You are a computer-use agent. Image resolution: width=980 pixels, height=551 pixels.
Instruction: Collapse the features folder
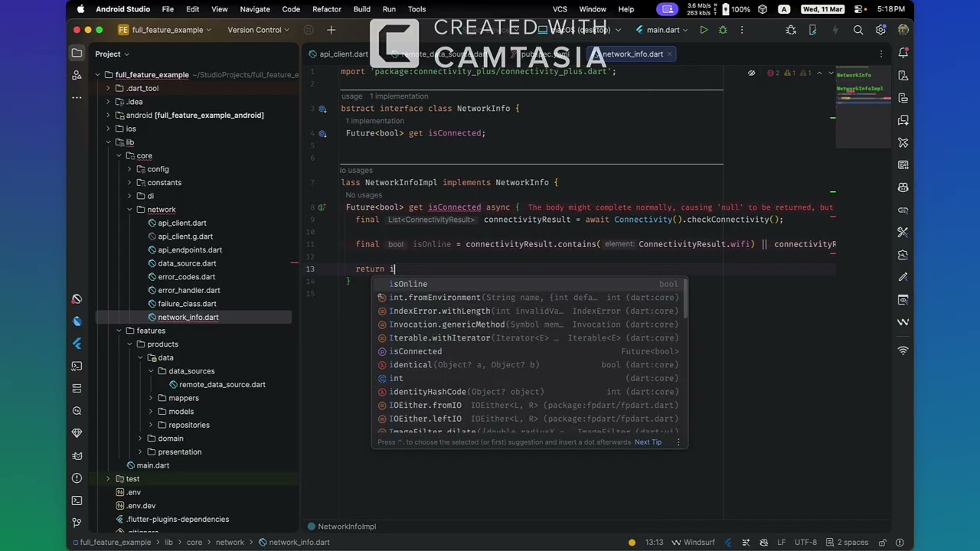(x=119, y=331)
